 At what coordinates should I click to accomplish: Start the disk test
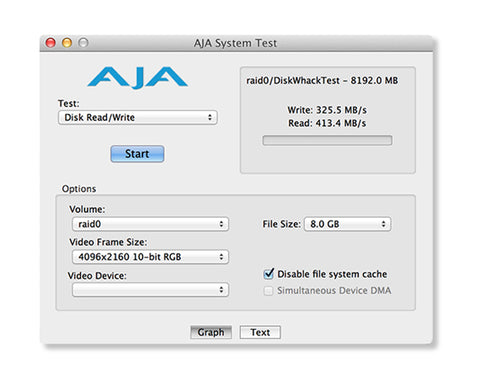point(137,154)
